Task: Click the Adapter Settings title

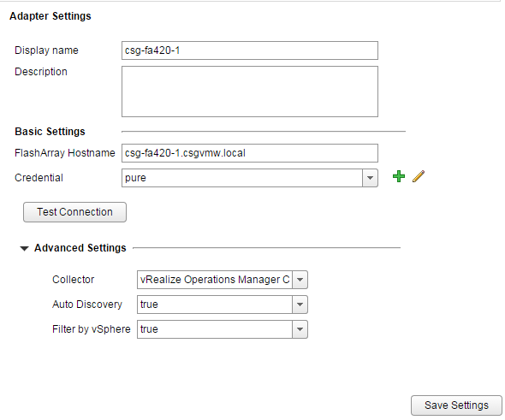Action: click(x=50, y=16)
